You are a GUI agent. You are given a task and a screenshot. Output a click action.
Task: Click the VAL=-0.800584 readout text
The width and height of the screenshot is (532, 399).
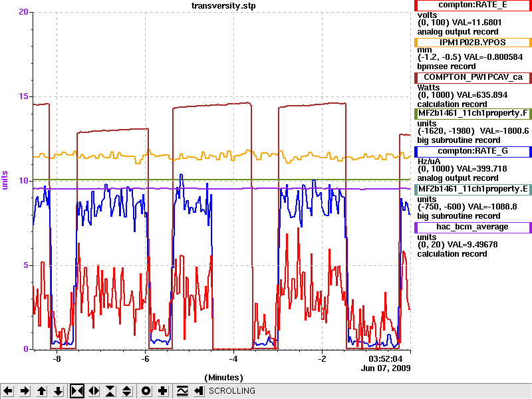click(x=493, y=57)
